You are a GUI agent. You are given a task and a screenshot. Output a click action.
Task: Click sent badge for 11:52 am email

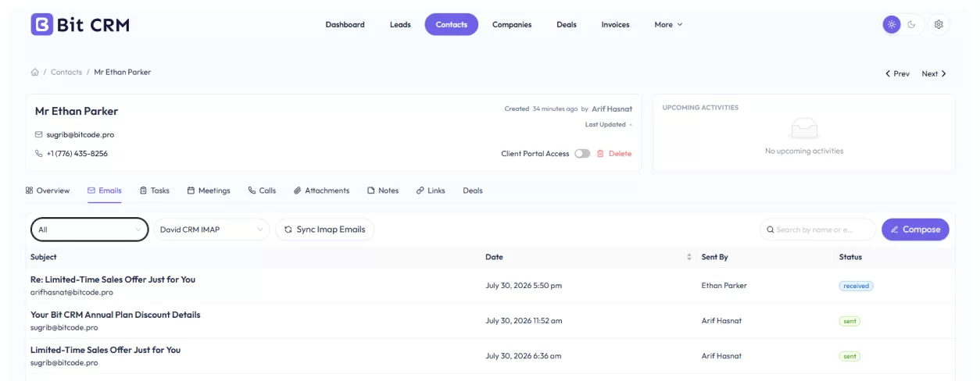coord(849,321)
